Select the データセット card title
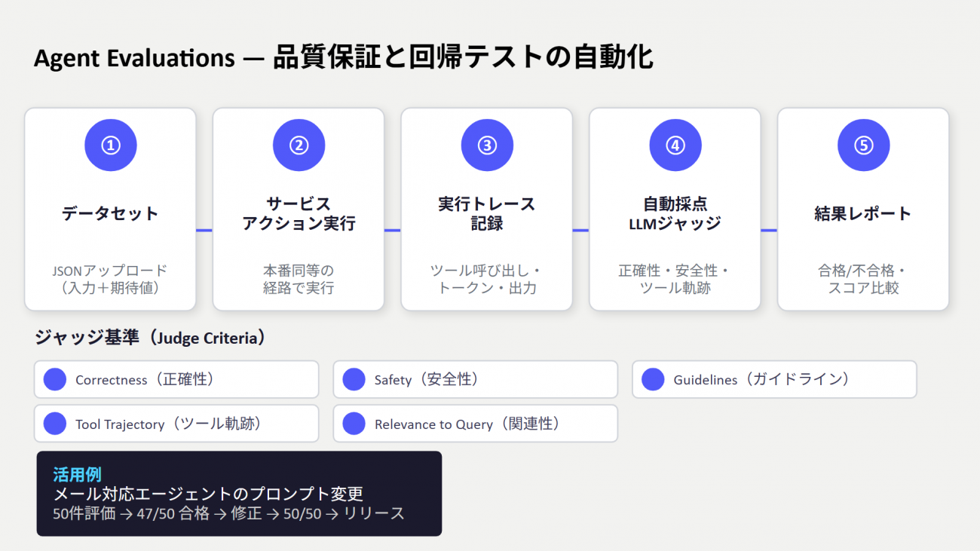 coord(111,213)
